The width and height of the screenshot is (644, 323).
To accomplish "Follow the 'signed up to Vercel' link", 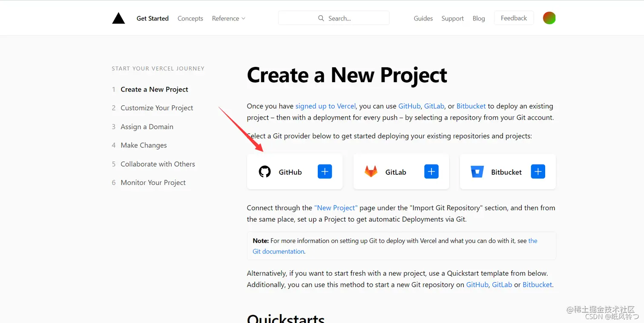I will pyautogui.click(x=325, y=106).
